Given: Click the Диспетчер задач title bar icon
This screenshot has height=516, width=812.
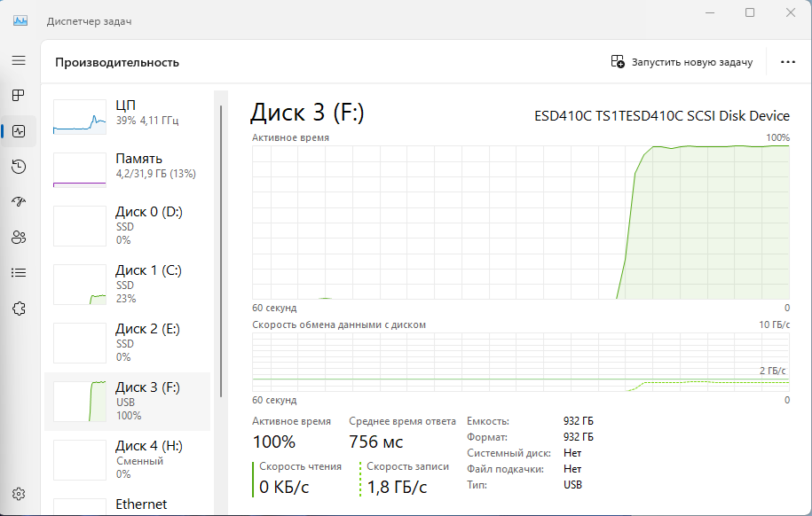Looking at the screenshot, I should click(x=20, y=20).
